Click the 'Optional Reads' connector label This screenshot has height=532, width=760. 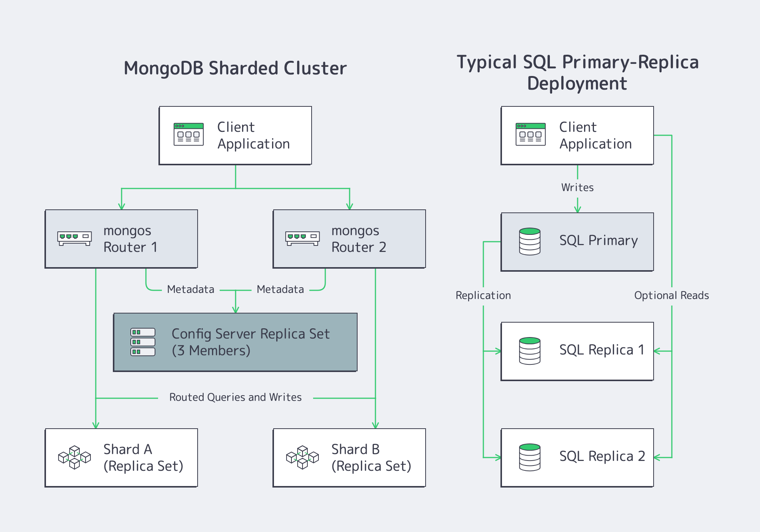pyautogui.click(x=672, y=295)
